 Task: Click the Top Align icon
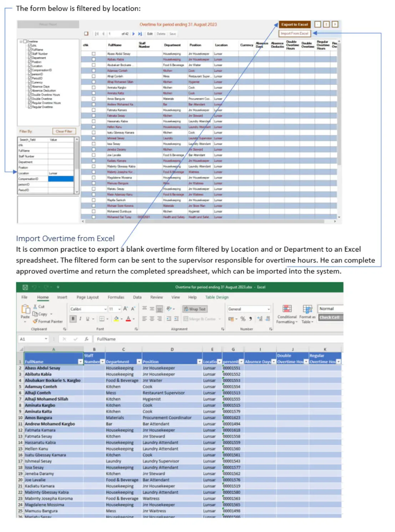145,309
